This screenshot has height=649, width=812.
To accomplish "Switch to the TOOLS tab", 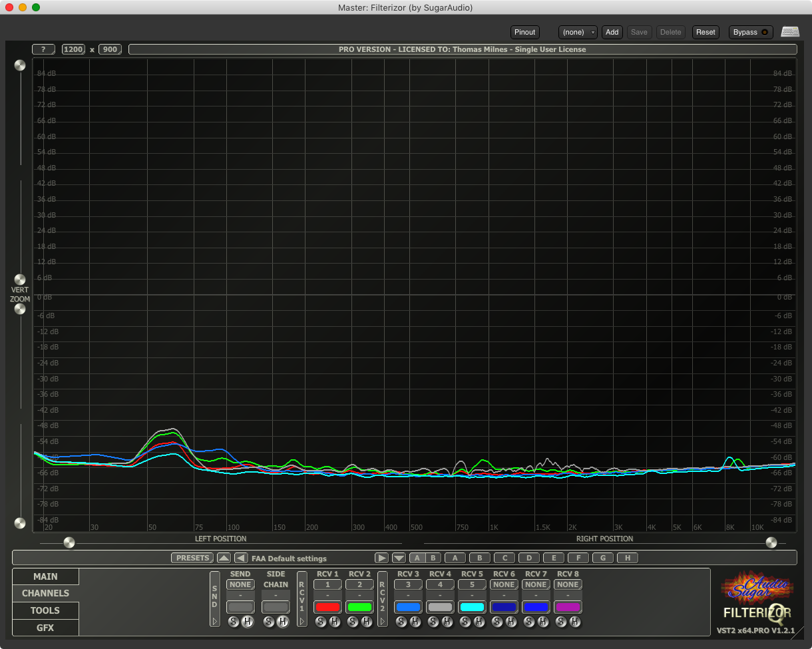I will [x=45, y=610].
